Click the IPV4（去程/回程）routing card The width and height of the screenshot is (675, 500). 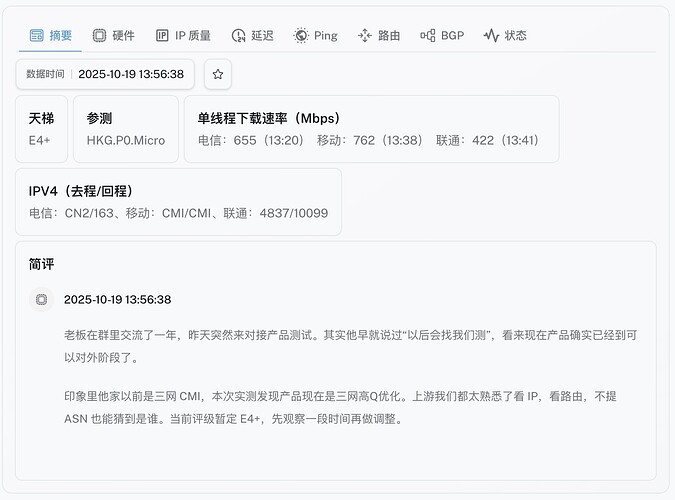point(178,202)
